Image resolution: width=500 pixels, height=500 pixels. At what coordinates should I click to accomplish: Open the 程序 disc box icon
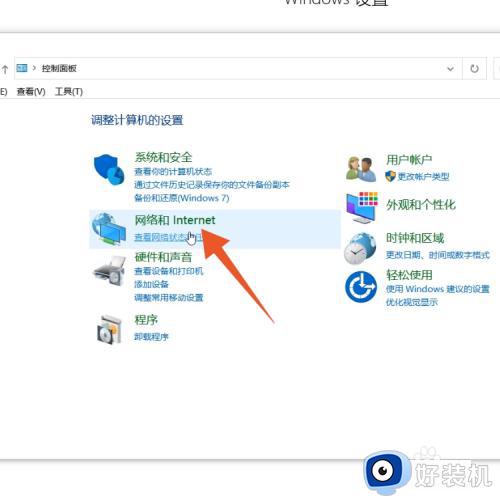[109, 329]
